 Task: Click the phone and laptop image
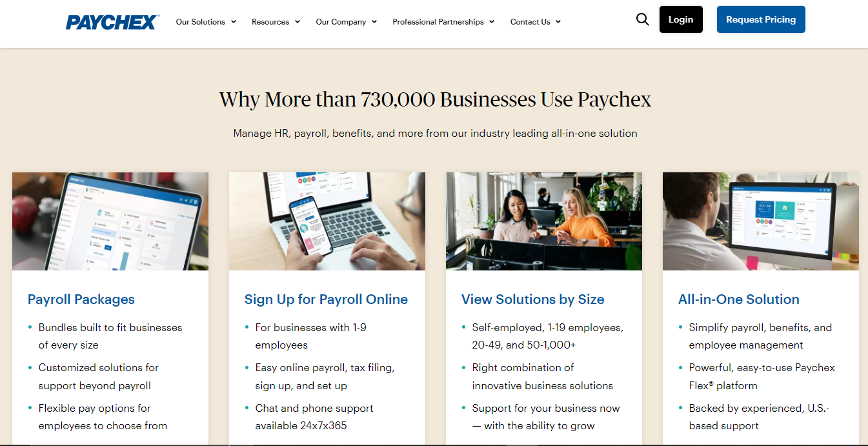[x=327, y=221]
